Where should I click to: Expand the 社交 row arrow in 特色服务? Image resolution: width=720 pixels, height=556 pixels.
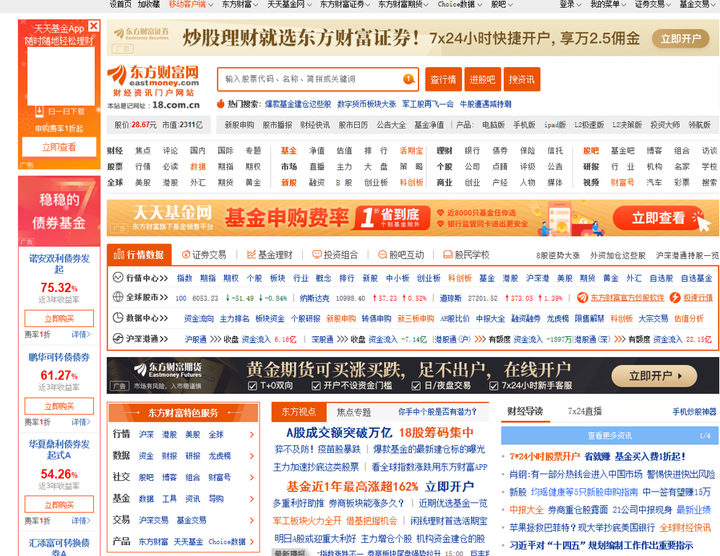click(x=252, y=477)
